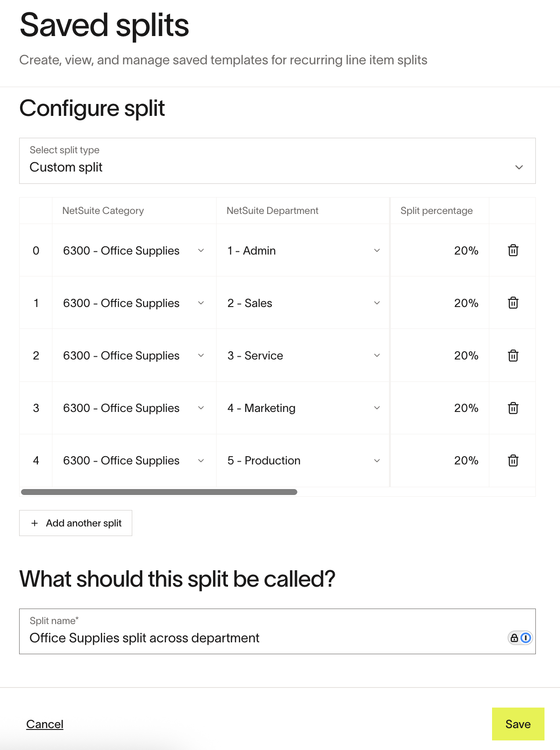Screen dimensions: 560x750
Task: Click the Cancel link
Action: (45, 724)
